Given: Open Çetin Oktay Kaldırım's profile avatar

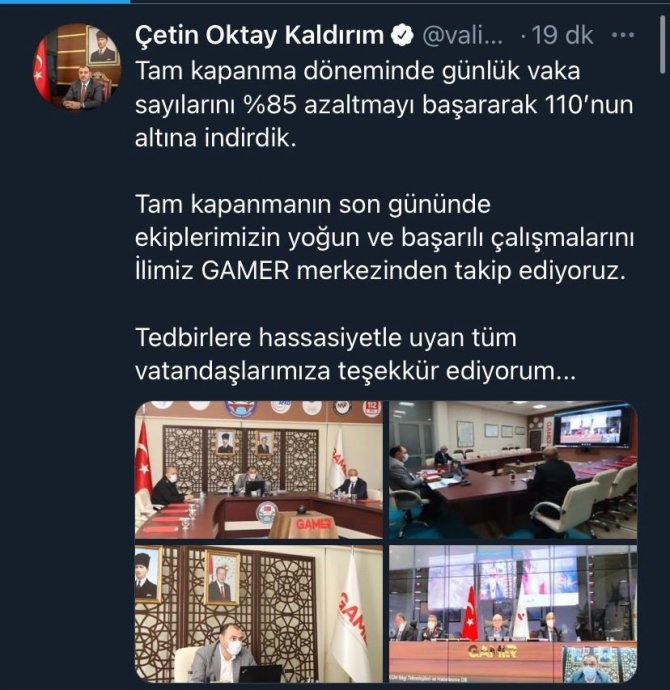Looking at the screenshot, I should pyautogui.click(x=77, y=67).
